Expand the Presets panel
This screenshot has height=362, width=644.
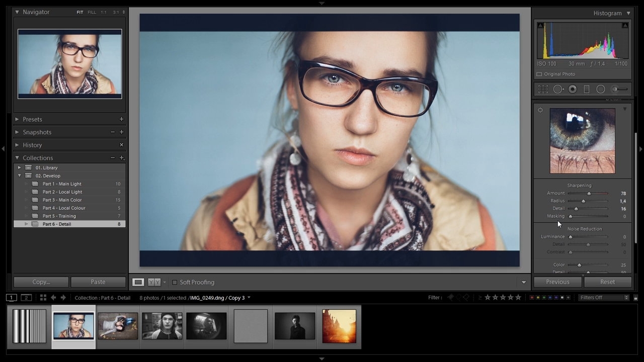[x=17, y=119]
